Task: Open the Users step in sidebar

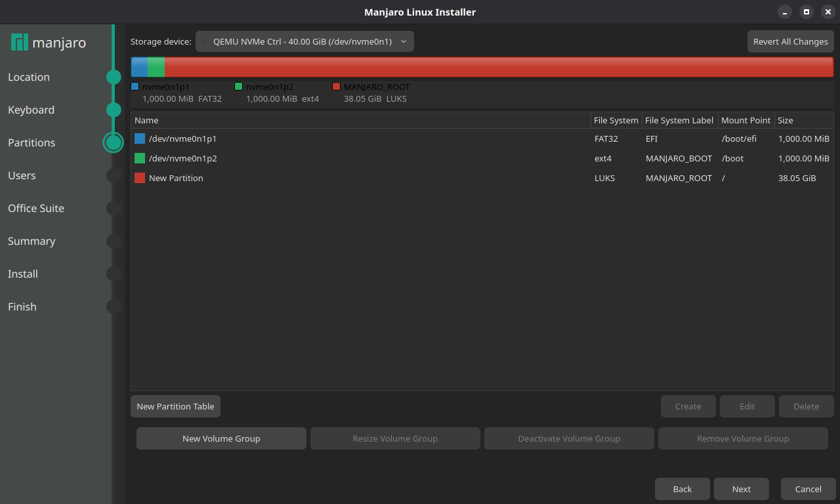Action: point(22,175)
